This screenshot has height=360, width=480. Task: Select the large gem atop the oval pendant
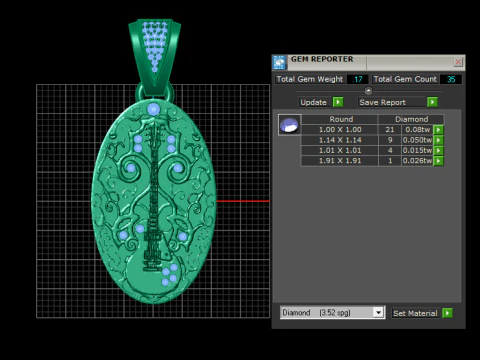[x=153, y=109]
